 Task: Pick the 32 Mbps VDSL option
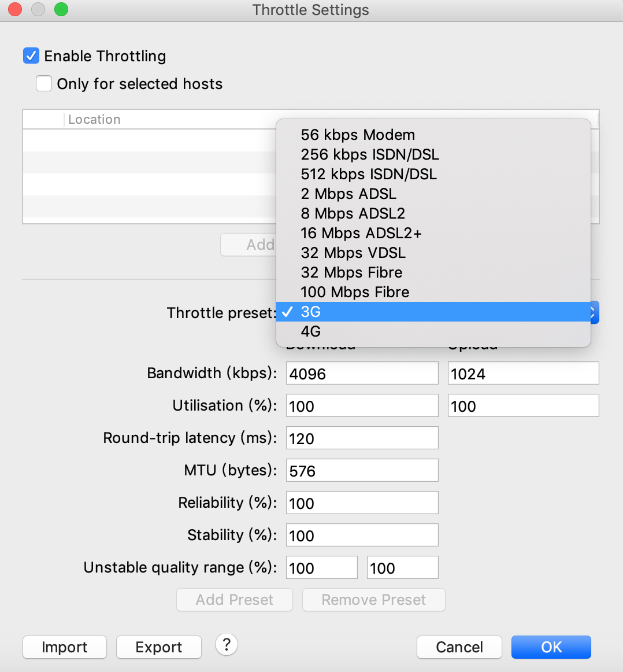click(433, 252)
